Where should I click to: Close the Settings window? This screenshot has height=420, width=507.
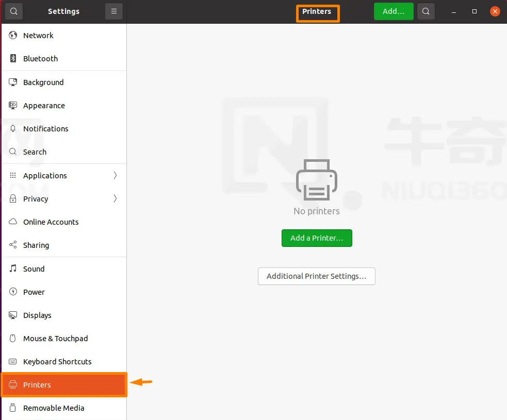point(495,11)
